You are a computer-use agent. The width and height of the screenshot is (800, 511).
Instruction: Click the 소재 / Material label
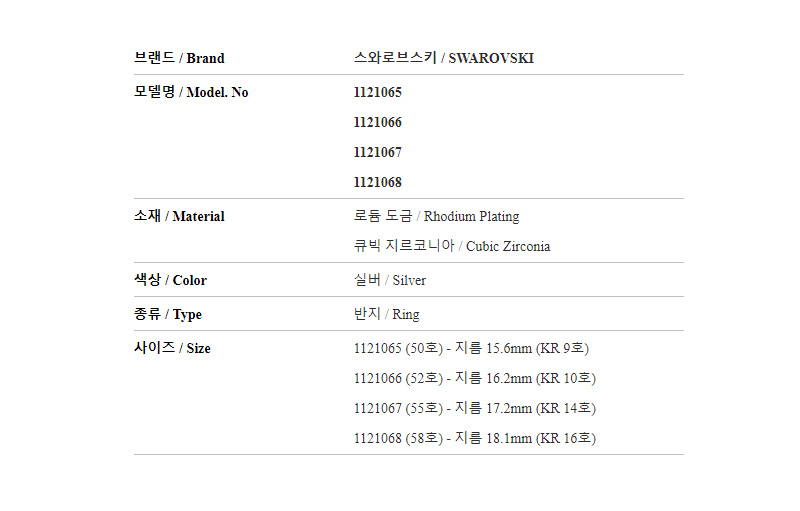click(x=179, y=216)
